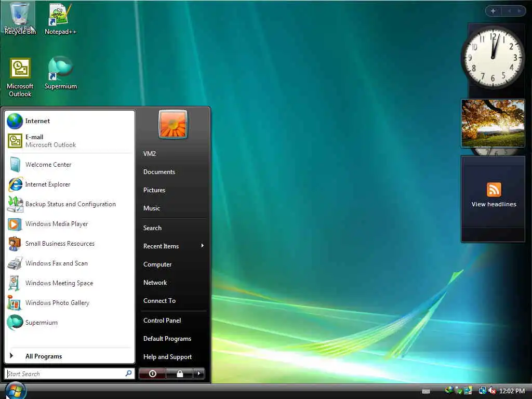Click the RSS feed icon in headlines gadget
Screen dimensions: 532x399
coord(494,189)
